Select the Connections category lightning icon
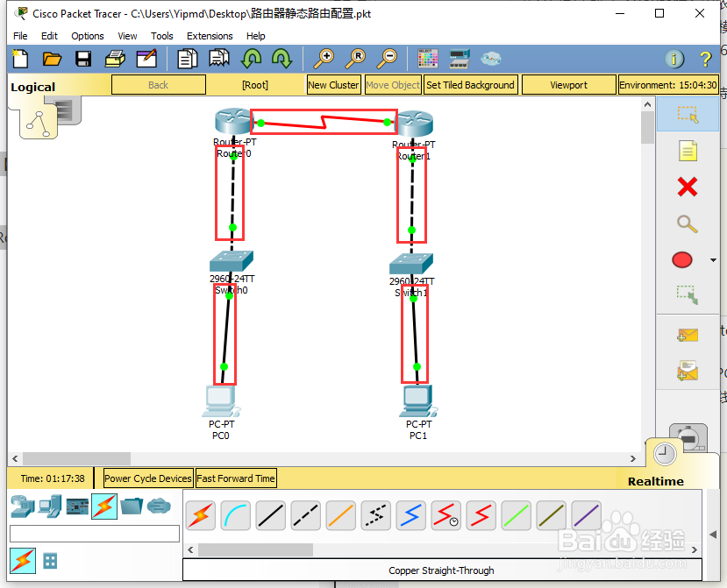 pos(104,507)
